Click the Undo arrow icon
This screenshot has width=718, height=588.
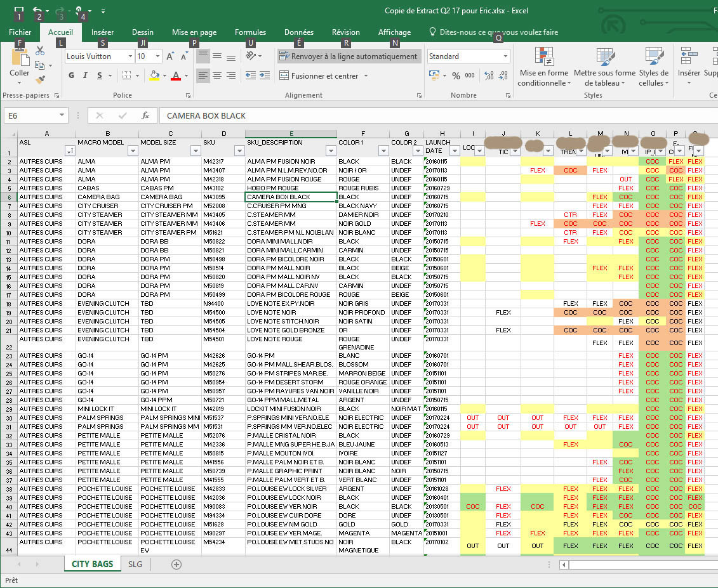pyautogui.click(x=37, y=10)
